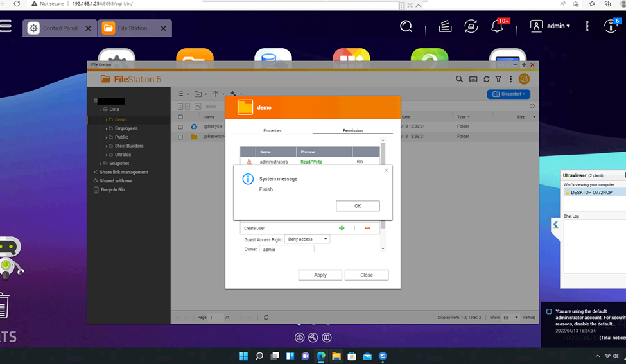
Task: Switch to the Properties tab
Action: (272, 130)
